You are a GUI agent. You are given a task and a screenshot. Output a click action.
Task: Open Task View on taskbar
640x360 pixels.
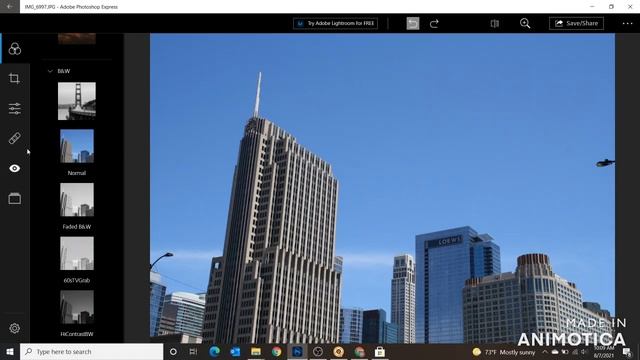[193, 351]
